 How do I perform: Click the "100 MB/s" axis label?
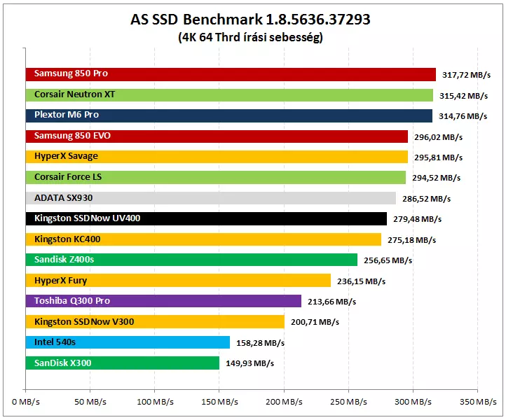coord(155,402)
